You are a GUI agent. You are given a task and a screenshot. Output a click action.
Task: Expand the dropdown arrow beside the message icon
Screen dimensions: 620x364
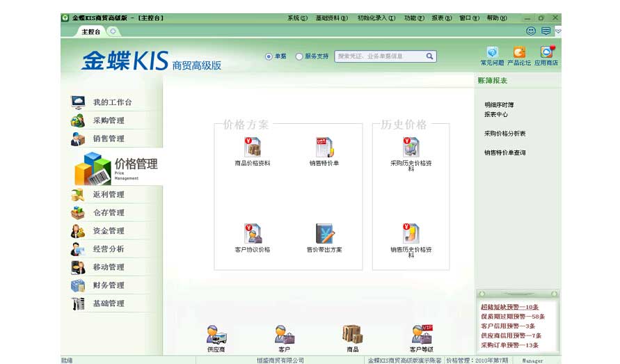tap(558, 31)
